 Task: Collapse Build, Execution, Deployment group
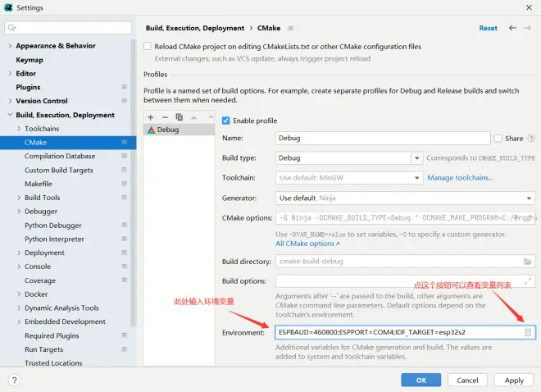10,115
